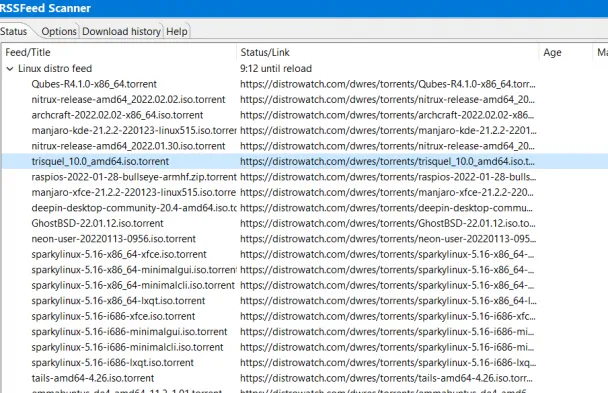Viewport: 608px width, 393px height.
Task: Click the manjaro-kde-21.2.2 distrowatch link
Action: [389, 131]
